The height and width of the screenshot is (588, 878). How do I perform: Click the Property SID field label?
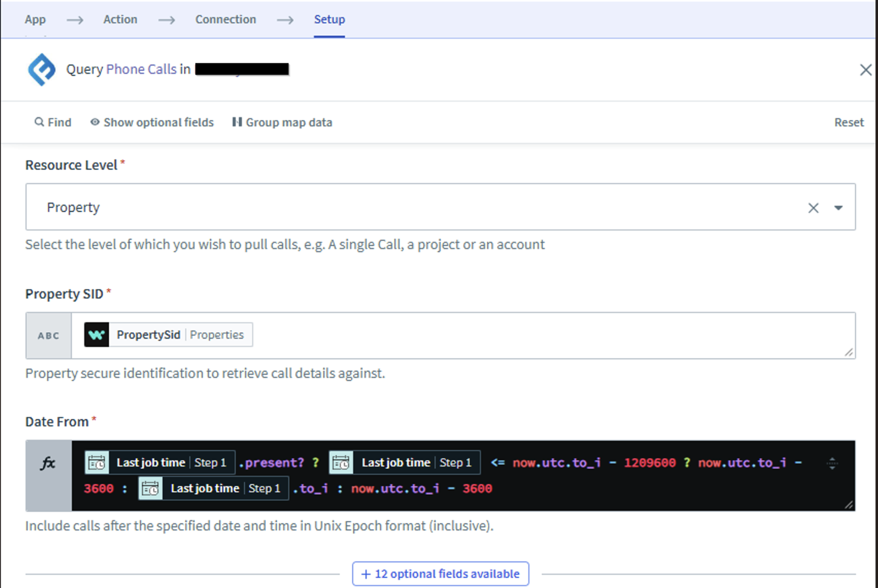(64, 294)
